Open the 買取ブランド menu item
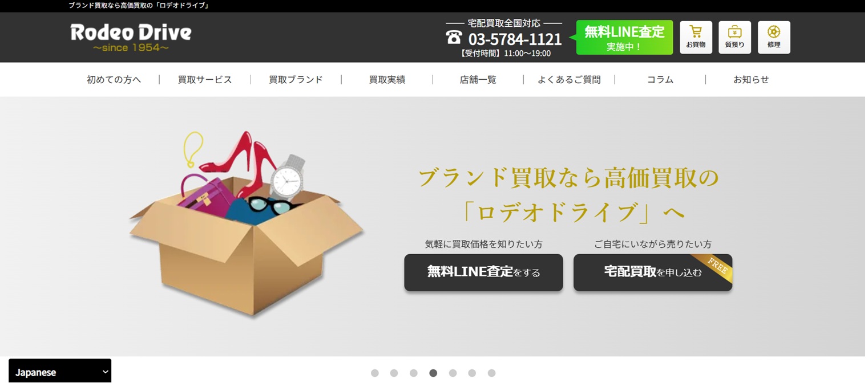Viewport: 868px width, 383px height. 296,80
